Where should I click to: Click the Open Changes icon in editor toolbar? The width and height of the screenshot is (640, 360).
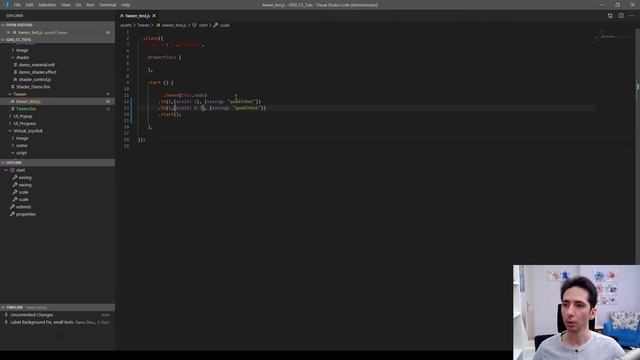coord(610,16)
